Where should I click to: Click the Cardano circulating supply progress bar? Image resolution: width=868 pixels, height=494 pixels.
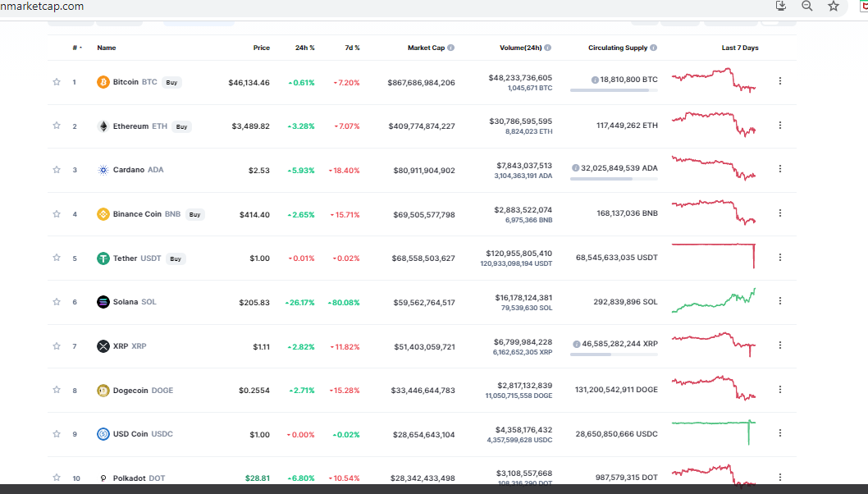pyautogui.click(x=614, y=179)
